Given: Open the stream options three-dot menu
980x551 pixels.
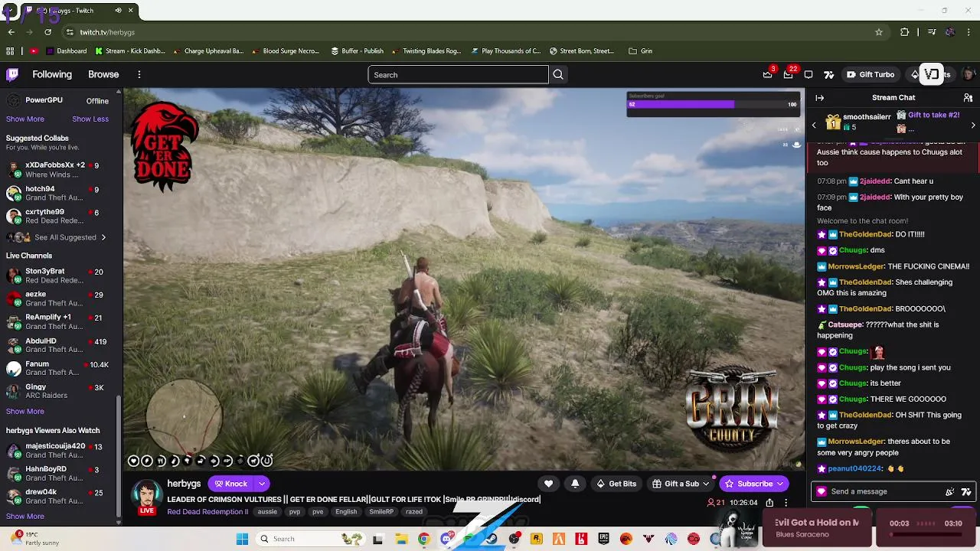Looking at the screenshot, I should click(786, 503).
